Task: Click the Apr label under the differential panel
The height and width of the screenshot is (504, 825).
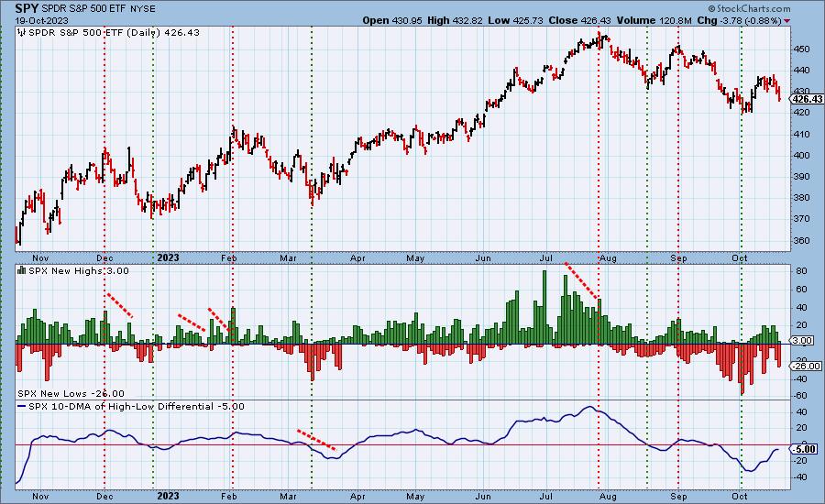Action: coord(357,496)
